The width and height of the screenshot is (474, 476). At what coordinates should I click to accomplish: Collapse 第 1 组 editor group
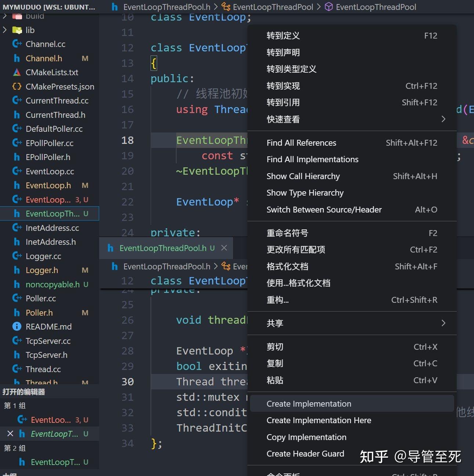pyautogui.click(x=15, y=406)
